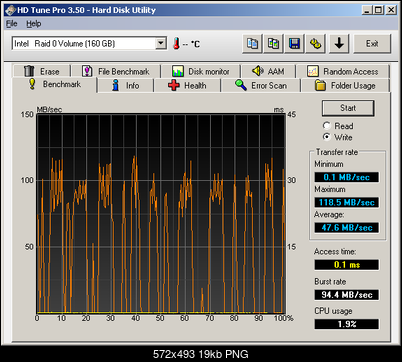402x362 pixels.
Task: Open the File menu
Action: tap(12, 24)
